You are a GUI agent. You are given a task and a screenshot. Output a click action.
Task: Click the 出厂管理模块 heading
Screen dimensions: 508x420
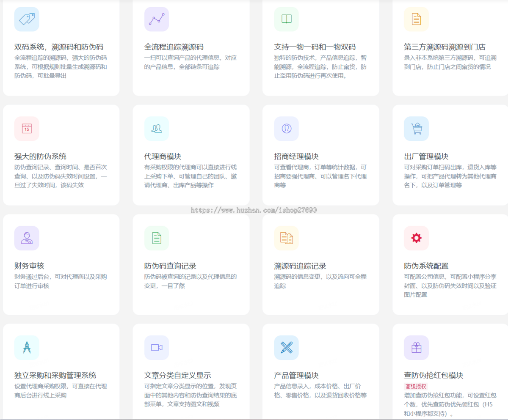pyautogui.click(x=426, y=156)
